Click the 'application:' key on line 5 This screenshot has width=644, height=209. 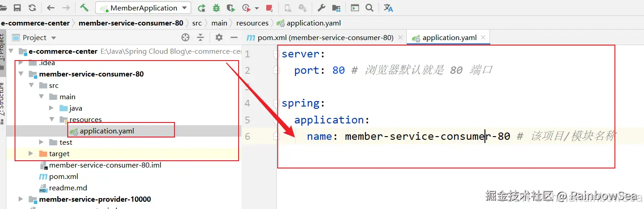click(x=332, y=120)
